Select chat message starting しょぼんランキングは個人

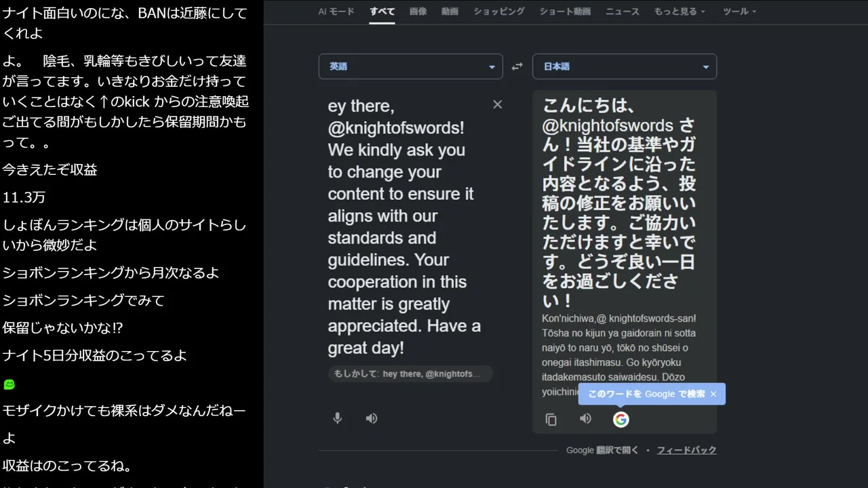tap(124, 235)
